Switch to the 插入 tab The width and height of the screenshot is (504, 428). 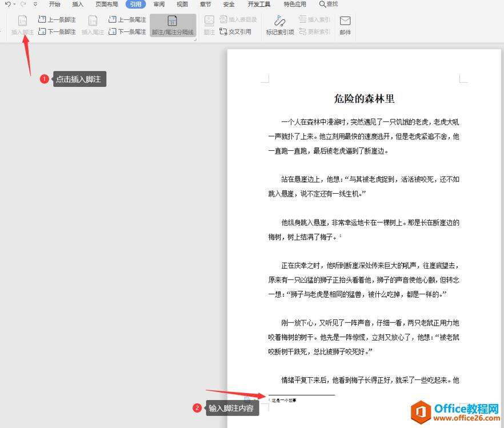tap(78, 4)
